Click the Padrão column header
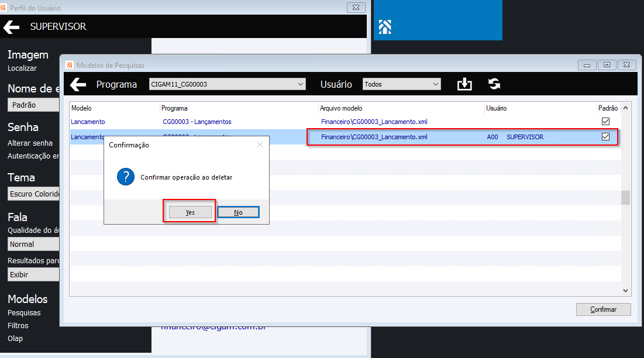 (608, 108)
